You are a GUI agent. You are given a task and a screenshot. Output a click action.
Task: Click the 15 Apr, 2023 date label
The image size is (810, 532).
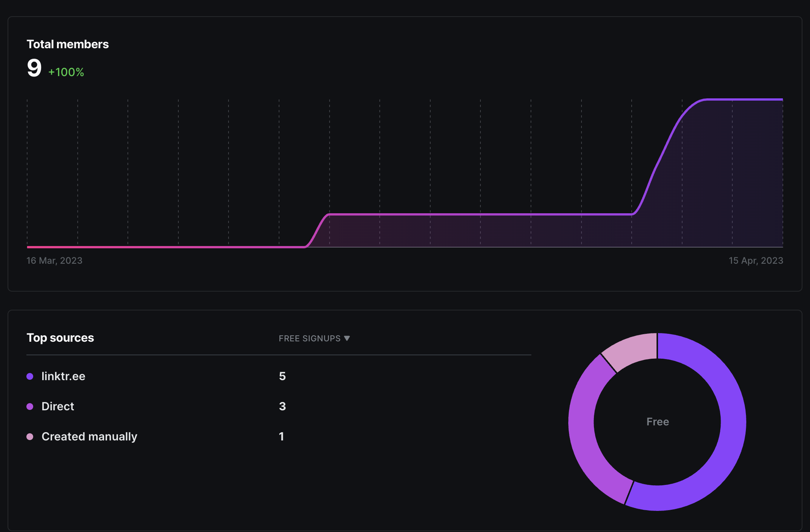(x=756, y=260)
